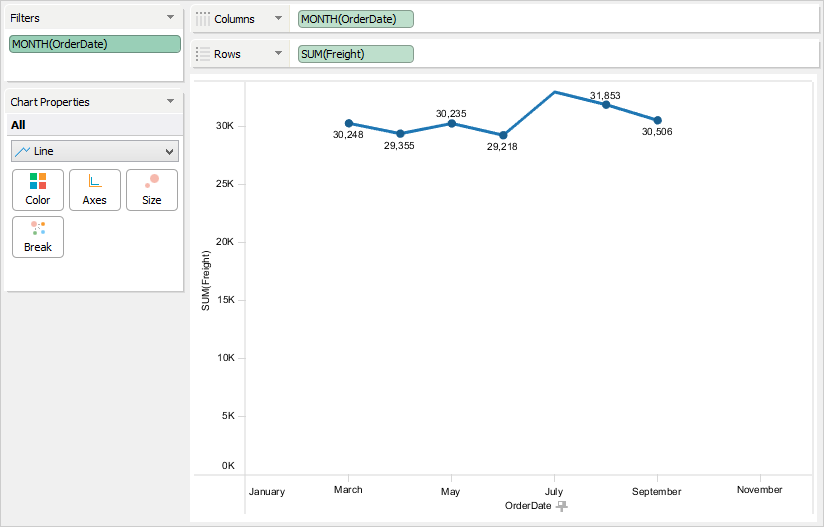This screenshot has height=527, width=824.
Task: Open the Line chart type dropdown
Action: click(95, 151)
